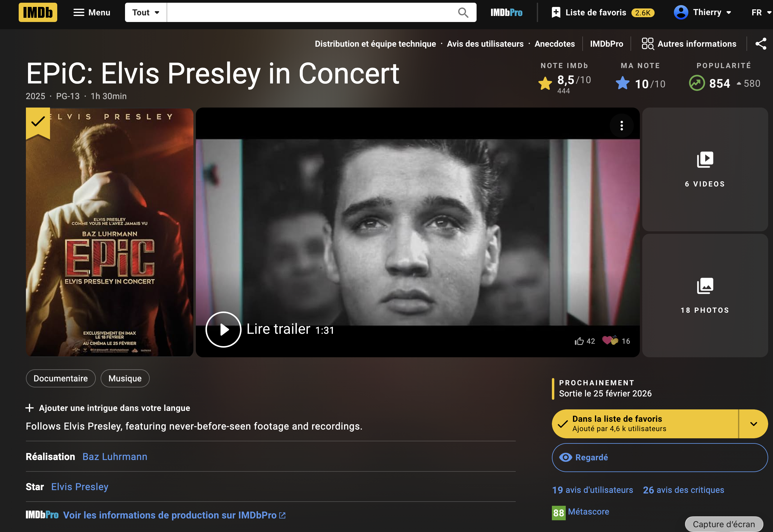
Task: React with the heart emoji icon
Action: pyautogui.click(x=610, y=340)
